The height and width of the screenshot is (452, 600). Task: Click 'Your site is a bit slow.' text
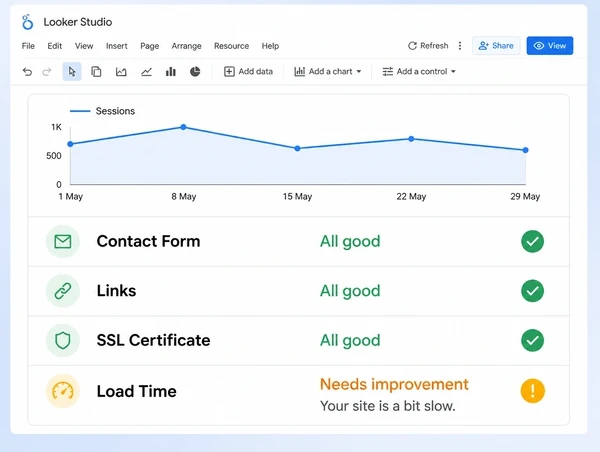388,406
